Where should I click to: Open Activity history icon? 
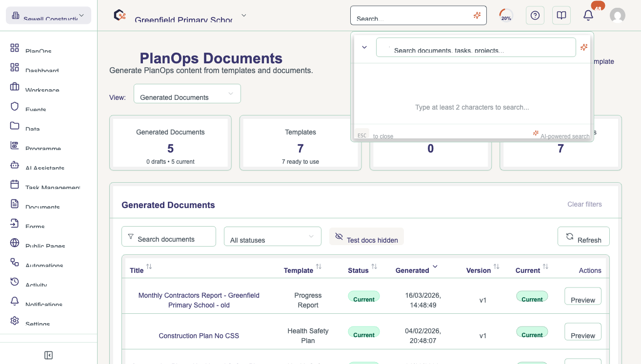[x=15, y=282]
